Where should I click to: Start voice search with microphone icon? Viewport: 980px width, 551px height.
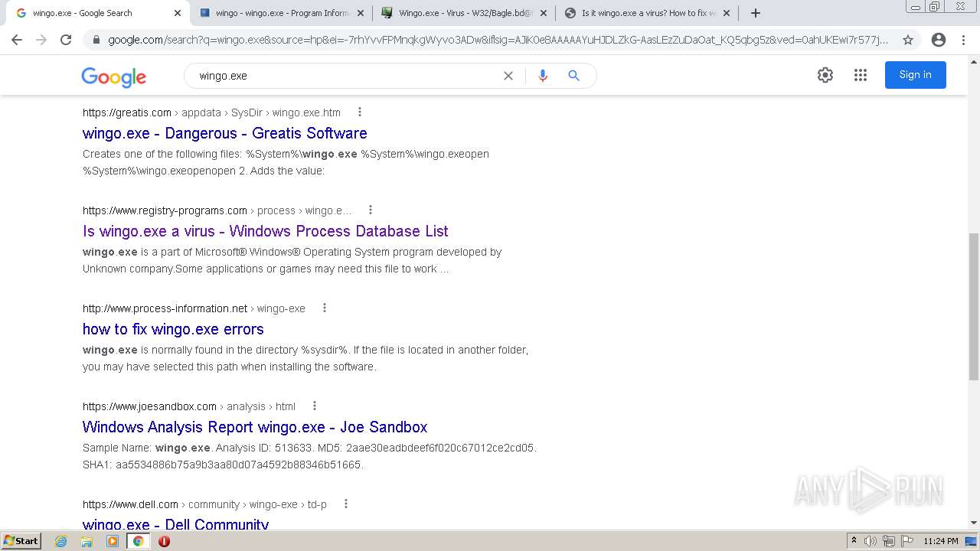543,76
